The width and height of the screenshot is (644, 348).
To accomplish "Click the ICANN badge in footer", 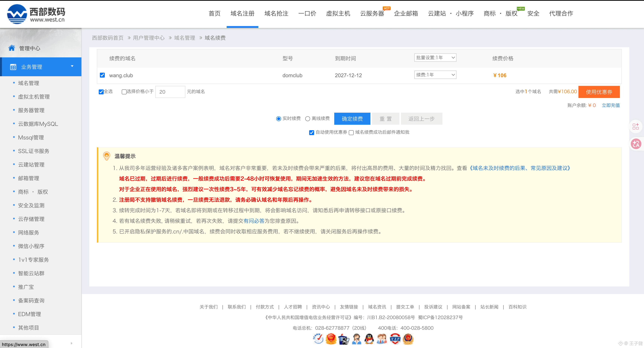I will click(318, 339).
